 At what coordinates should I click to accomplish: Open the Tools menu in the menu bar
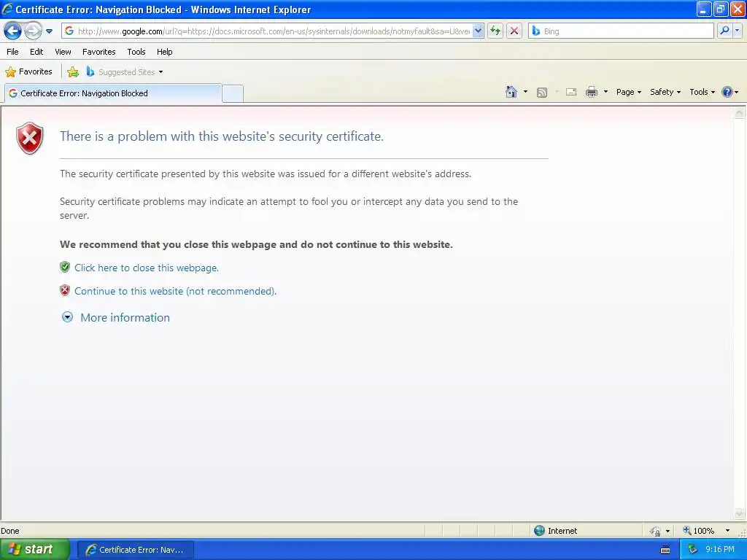click(136, 52)
